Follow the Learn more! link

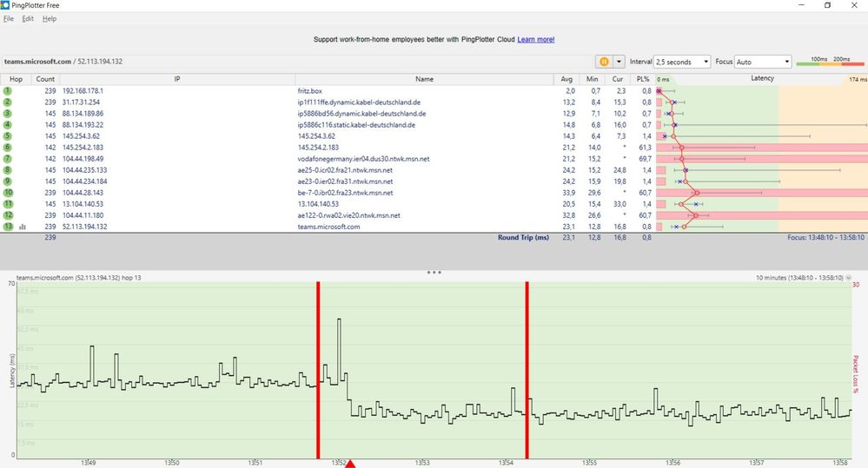536,39
